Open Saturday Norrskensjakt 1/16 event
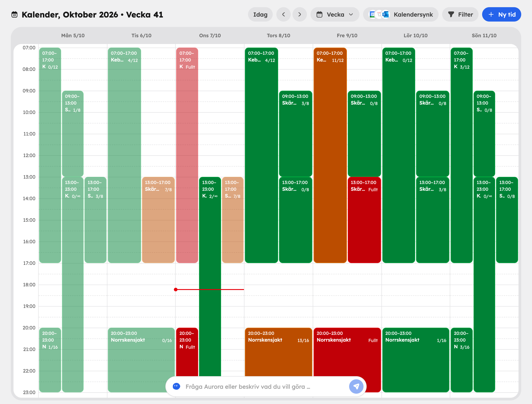Screen dimensions: 532x404 (x=416, y=360)
